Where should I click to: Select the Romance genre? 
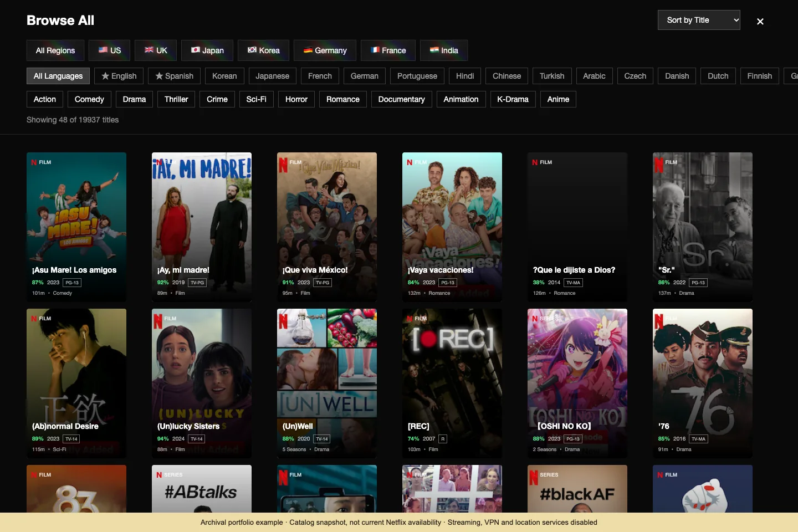point(343,99)
